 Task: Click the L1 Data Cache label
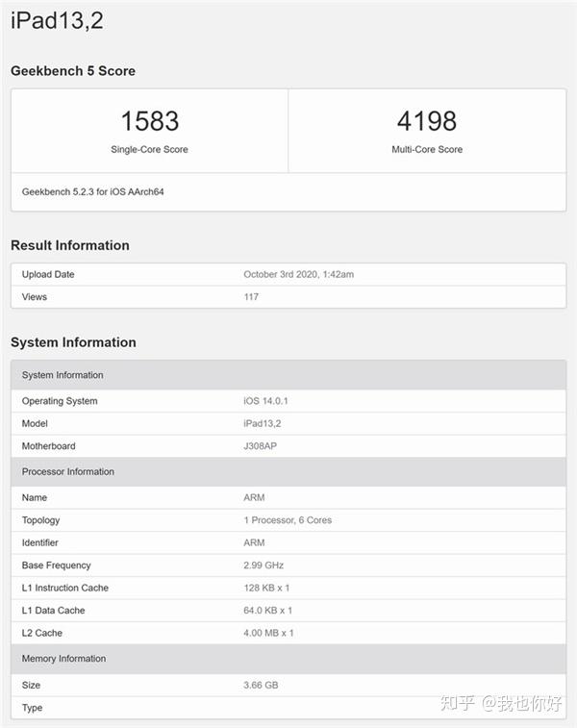tap(54, 611)
